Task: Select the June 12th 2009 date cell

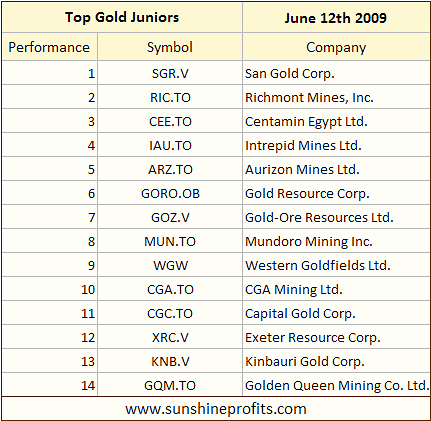Action: pyautogui.click(x=336, y=17)
